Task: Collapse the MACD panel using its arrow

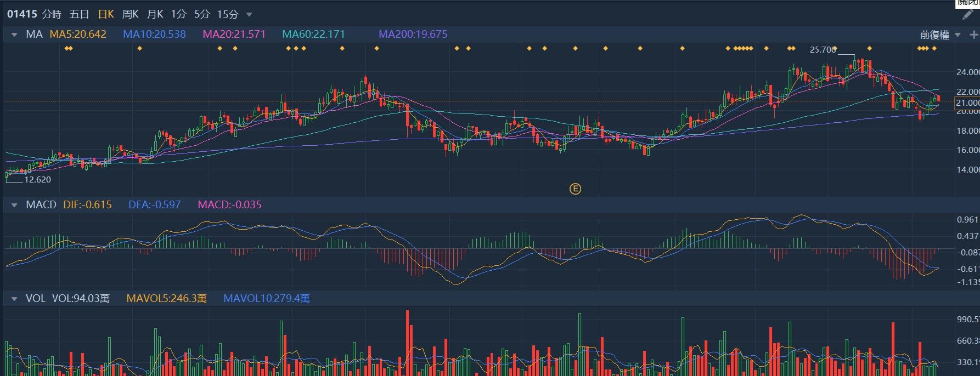Action: point(14,205)
